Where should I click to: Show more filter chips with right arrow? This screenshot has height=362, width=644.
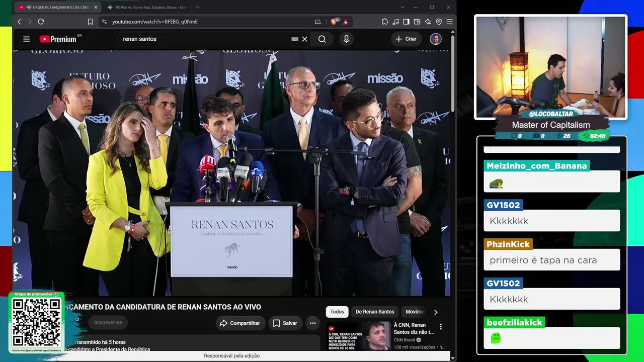(x=436, y=312)
